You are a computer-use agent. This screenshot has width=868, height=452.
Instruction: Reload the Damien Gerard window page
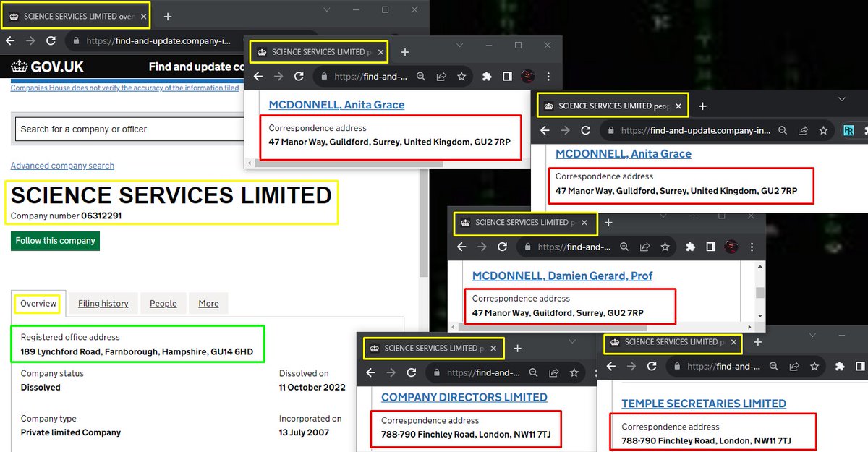502,247
